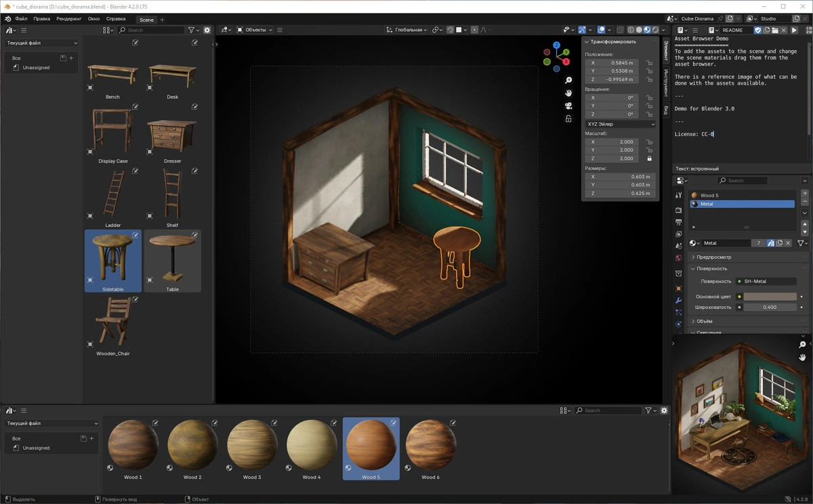Open the Tool properties tab icon
Viewport: 813px width, 504px height.
pyautogui.click(x=678, y=195)
